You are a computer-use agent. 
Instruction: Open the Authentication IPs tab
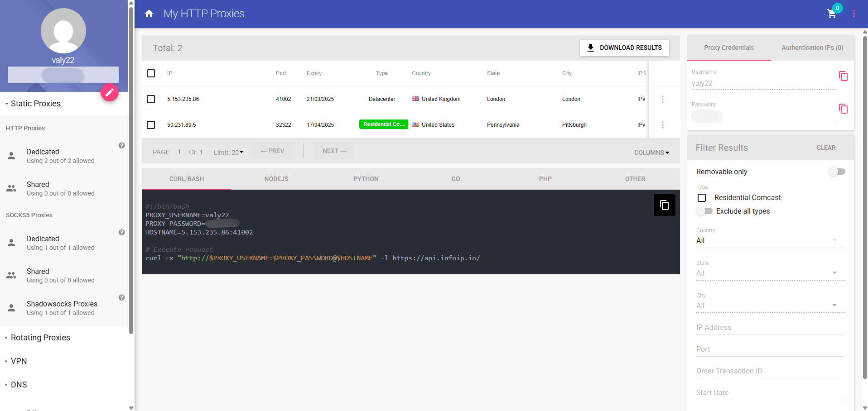click(x=811, y=48)
